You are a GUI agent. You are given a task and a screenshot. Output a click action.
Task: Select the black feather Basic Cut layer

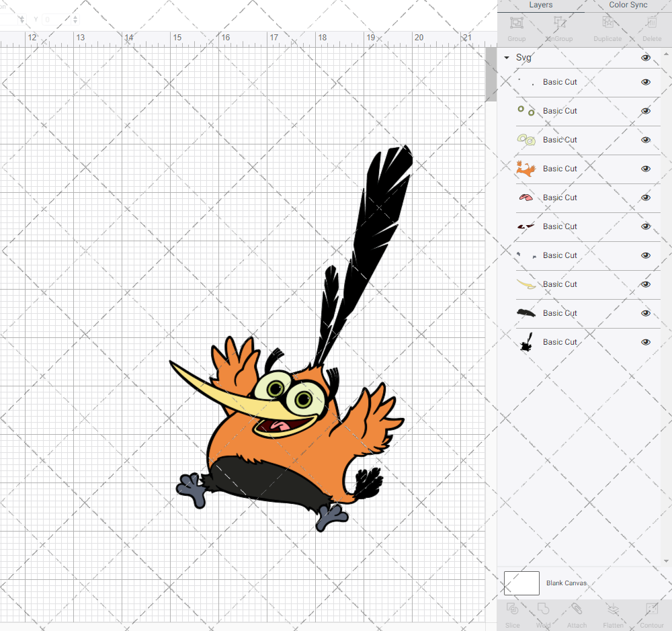coord(559,313)
